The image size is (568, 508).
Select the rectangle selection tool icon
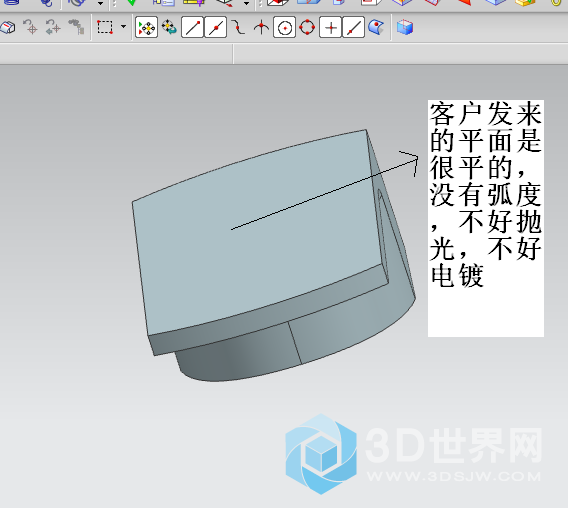click(x=105, y=27)
